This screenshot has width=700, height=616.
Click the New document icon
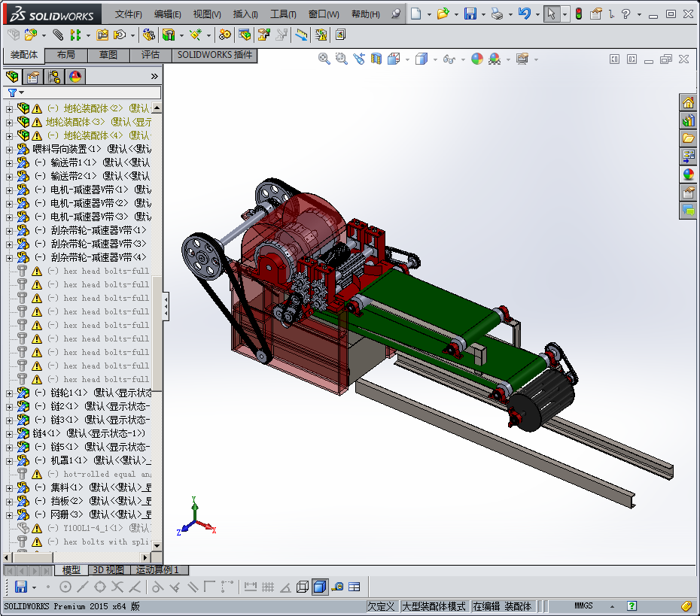[x=415, y=14]
